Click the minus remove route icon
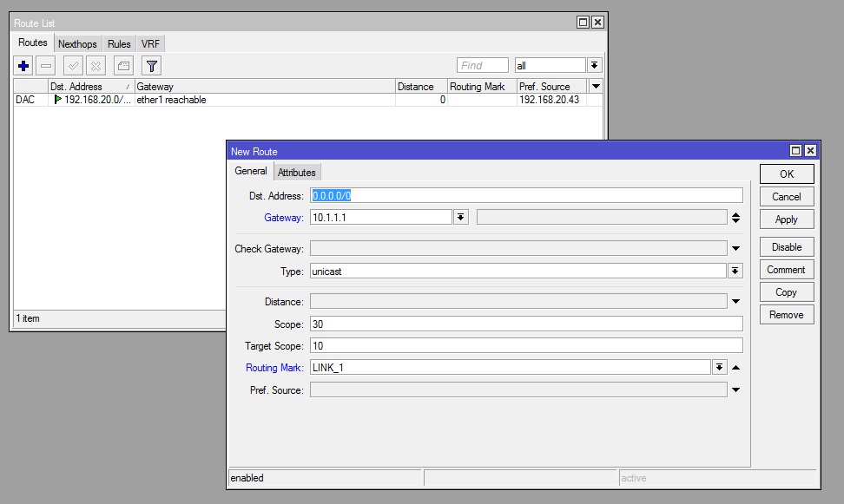Screen dimensions: 844x504 click(46, 66)
